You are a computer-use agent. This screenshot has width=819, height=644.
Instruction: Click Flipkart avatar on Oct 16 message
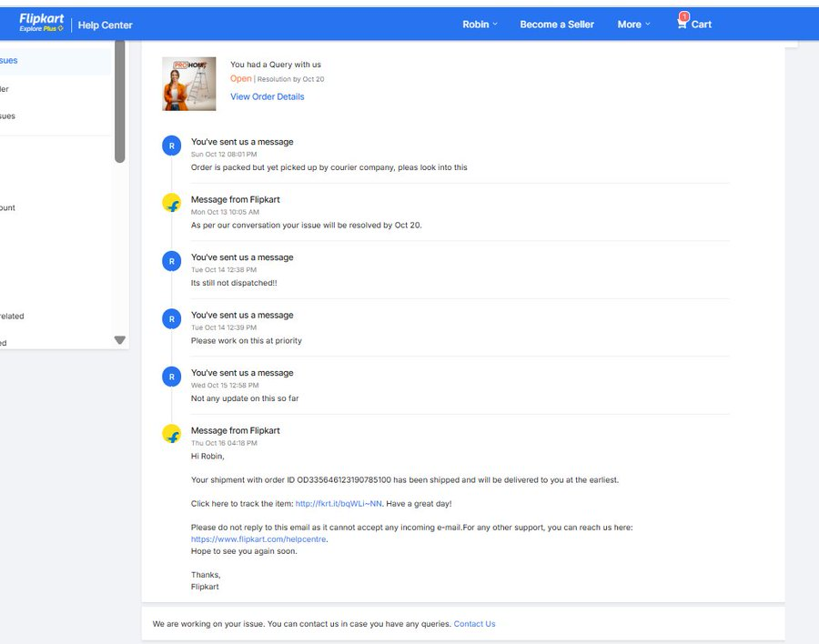pos(171,434)
